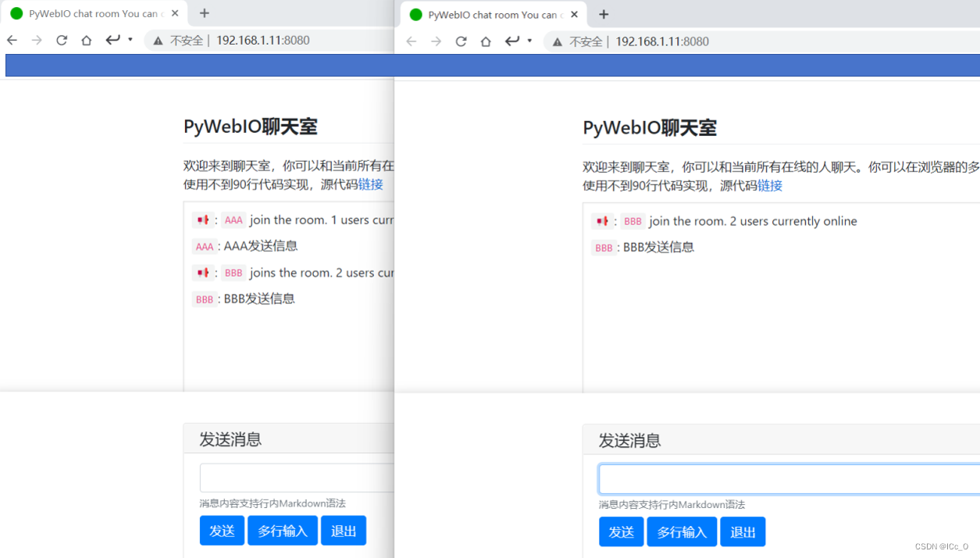Click 不安全 label in right address bar
The width and height of the screenshot is (980, 558).
(x=586, y=41)
